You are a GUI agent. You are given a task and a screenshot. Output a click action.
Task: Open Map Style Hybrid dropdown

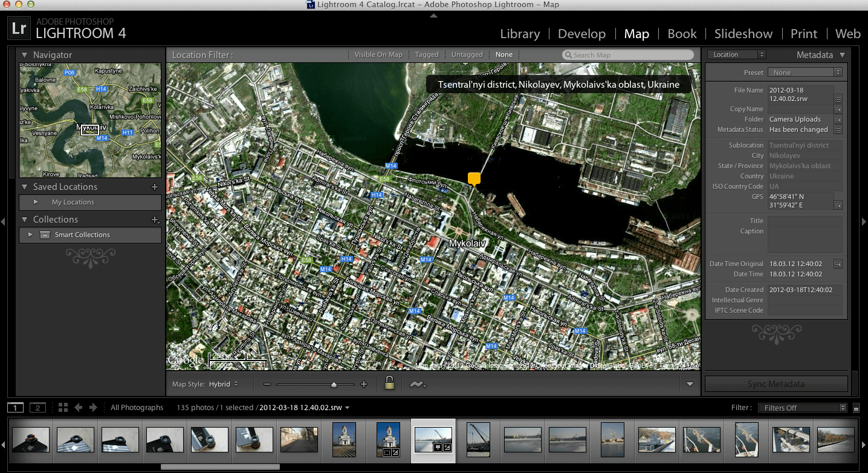coord(223,384)
